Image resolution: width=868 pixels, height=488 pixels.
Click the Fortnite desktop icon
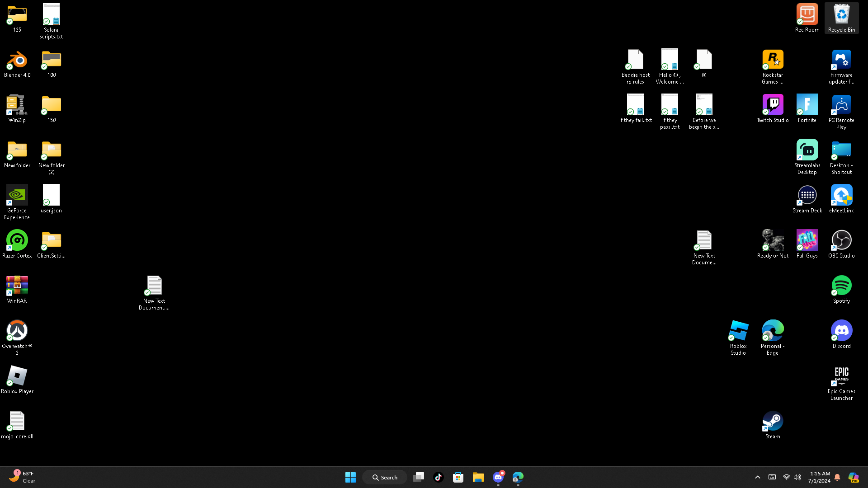pos(807,109)
